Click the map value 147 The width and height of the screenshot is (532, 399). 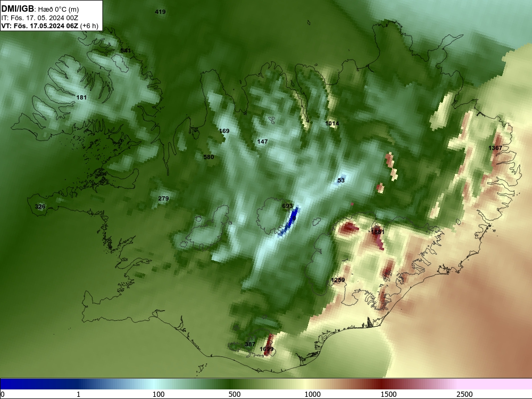(x=262, y=142)
